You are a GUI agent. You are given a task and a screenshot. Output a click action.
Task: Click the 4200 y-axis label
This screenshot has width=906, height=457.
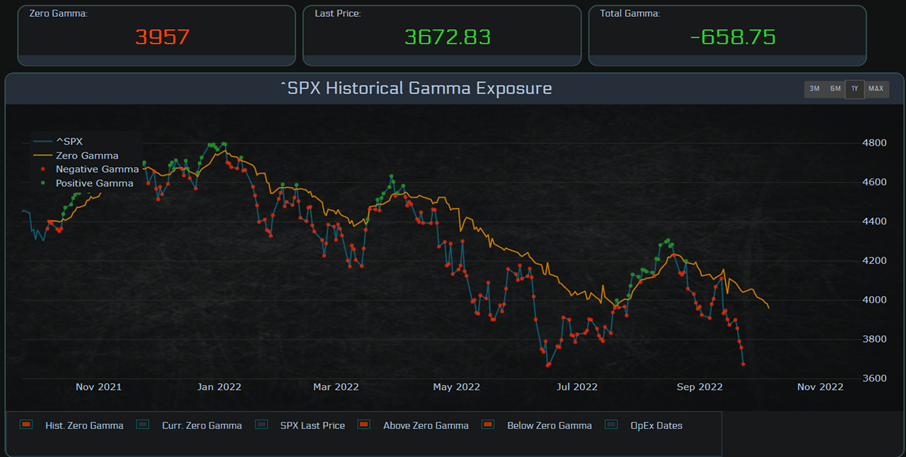point(874,261)
